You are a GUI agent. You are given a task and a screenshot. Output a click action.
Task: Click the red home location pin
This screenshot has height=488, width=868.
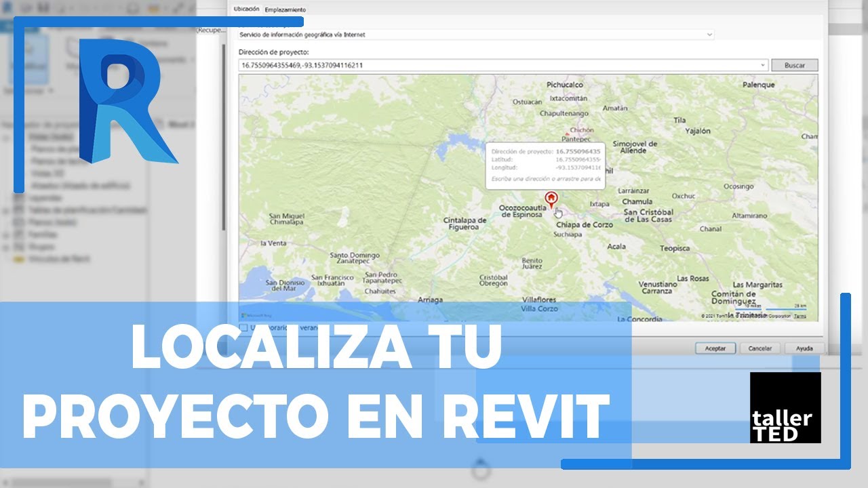click(551, 199)
